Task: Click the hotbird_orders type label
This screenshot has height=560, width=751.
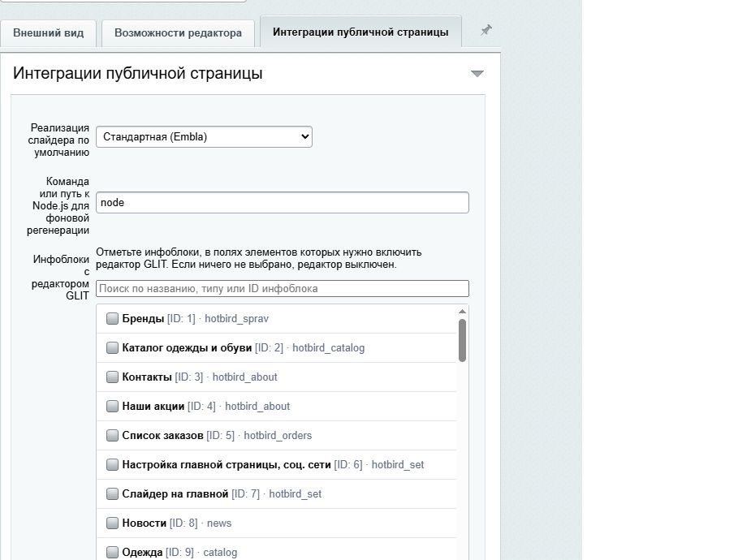Action: coord(278,436)
